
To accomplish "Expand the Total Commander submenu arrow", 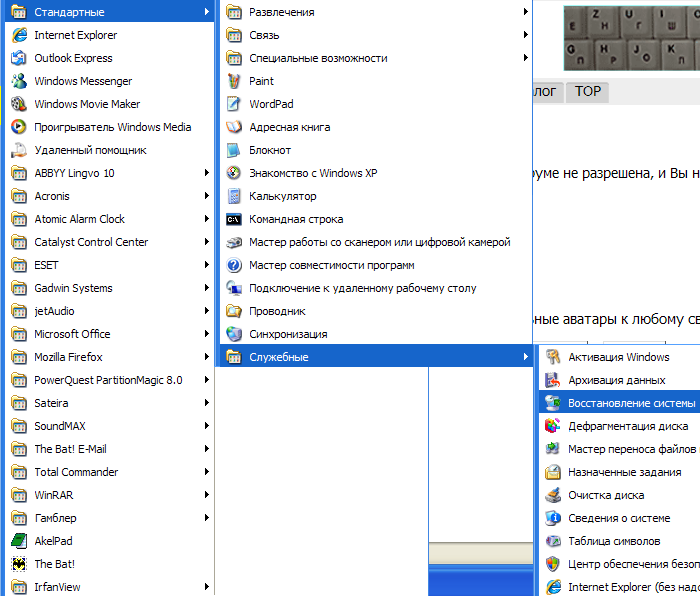I will (x=207, y=472).
